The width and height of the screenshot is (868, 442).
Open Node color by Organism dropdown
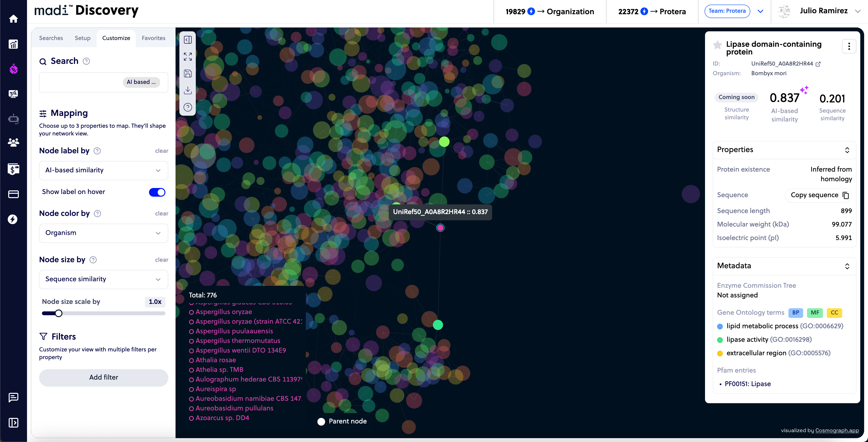[x=103, y=233]
